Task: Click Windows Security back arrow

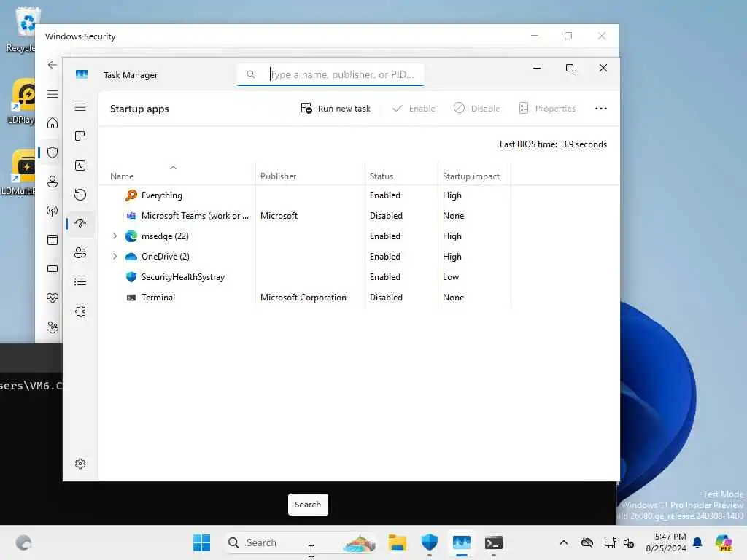Action: (53, 65)
